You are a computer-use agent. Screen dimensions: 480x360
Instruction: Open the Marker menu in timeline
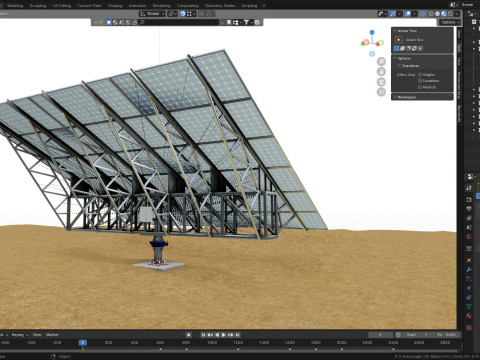(52, 335)
